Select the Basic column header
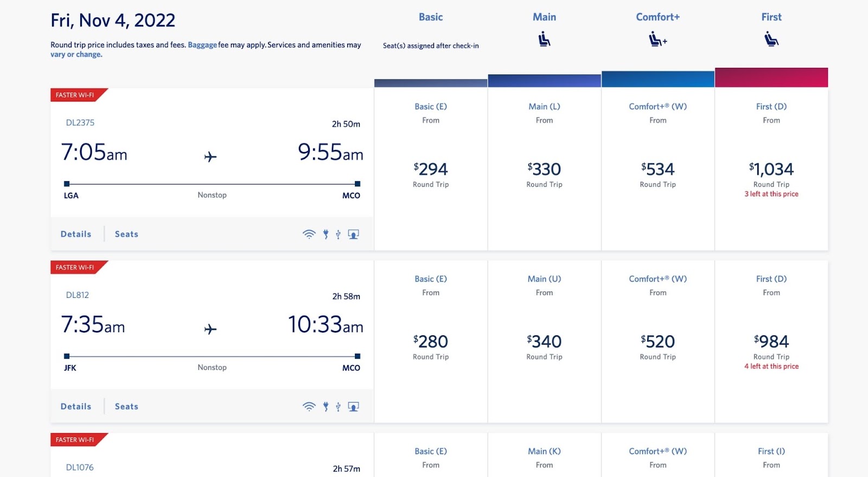Screen dimensions: 868x477 click(431, 17)
